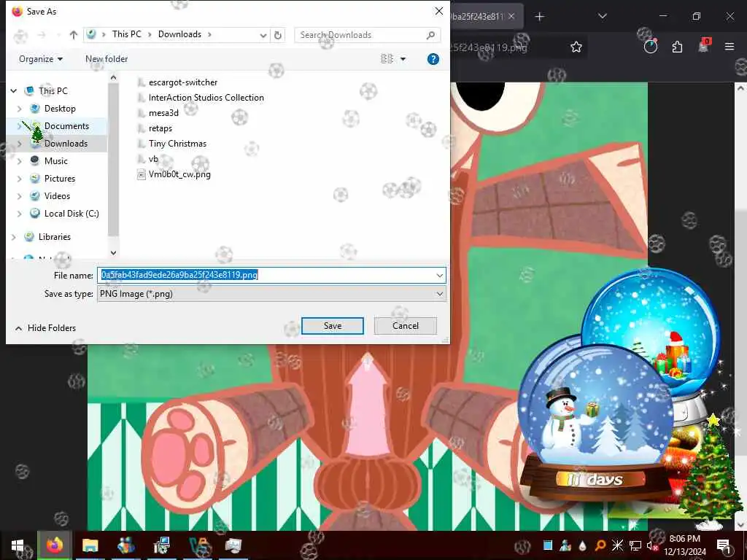Screen dimensions: 747x560
Task: Click the circular timer icon in Firefox toolbar
Action: point(650,46)
